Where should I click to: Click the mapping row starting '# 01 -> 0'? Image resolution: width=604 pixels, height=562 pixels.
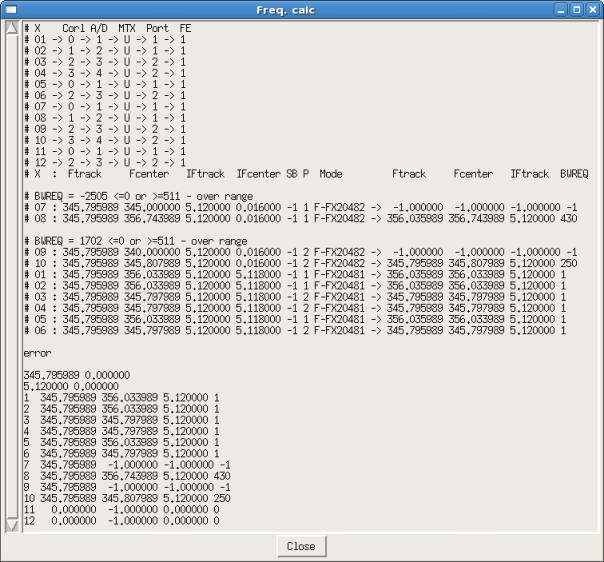pos(105,39)
